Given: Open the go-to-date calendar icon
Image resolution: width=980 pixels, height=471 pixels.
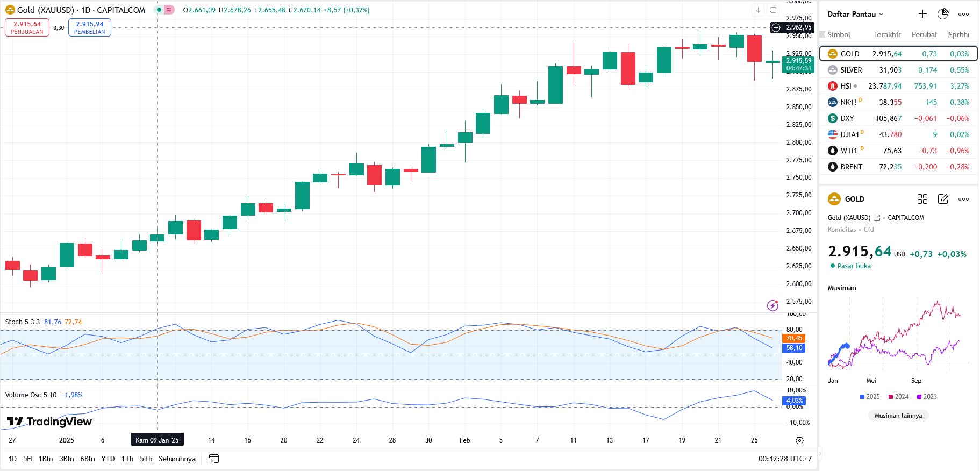Looking at the screenshot, I should click(213, 459).
